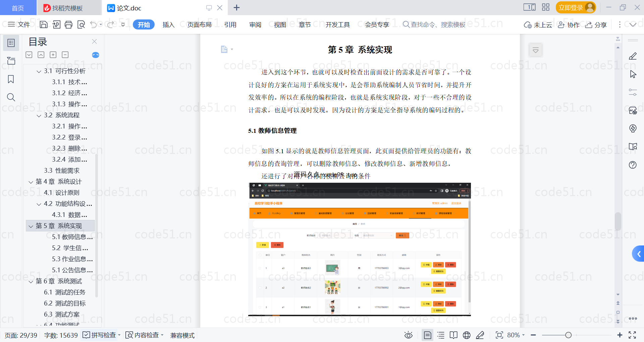Enter fullscreen via status bar corner icon
The image size is (644, 342).
point(632,335)
